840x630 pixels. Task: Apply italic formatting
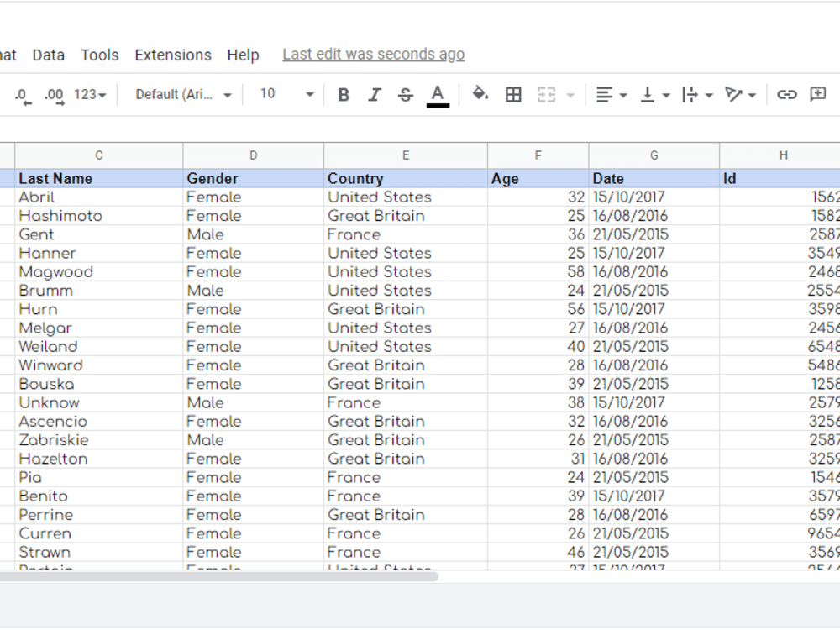point(374,94)
